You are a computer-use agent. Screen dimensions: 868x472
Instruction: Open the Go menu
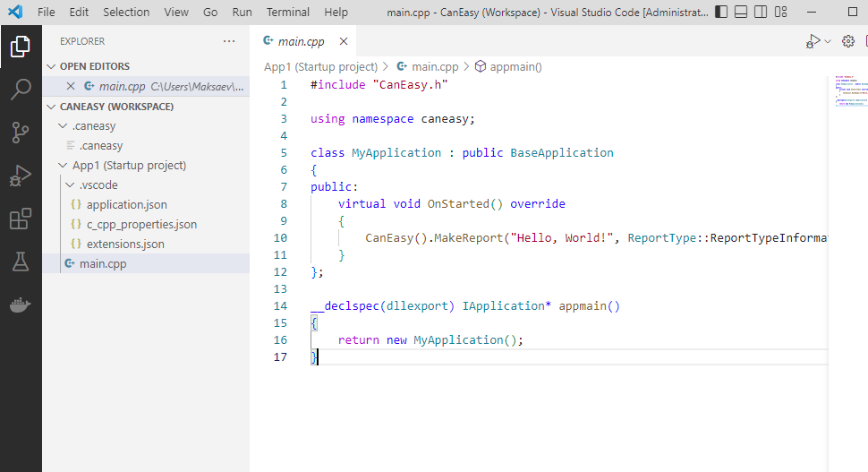[210, 13]
